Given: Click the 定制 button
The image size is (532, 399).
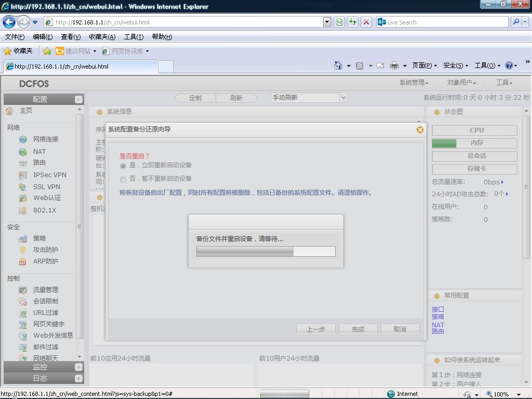Looking at the screenshot, I should click(x=195, y=98).
